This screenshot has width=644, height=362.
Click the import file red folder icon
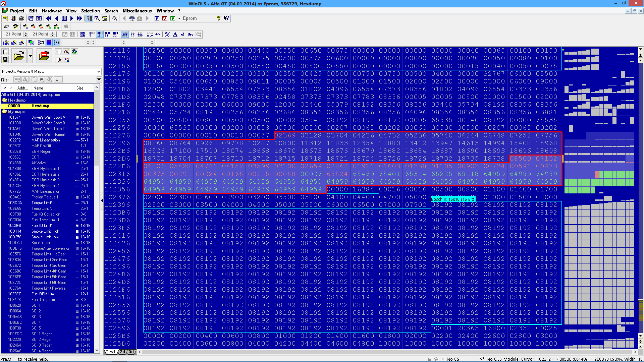pyautogui.click(x=44, y=56)
